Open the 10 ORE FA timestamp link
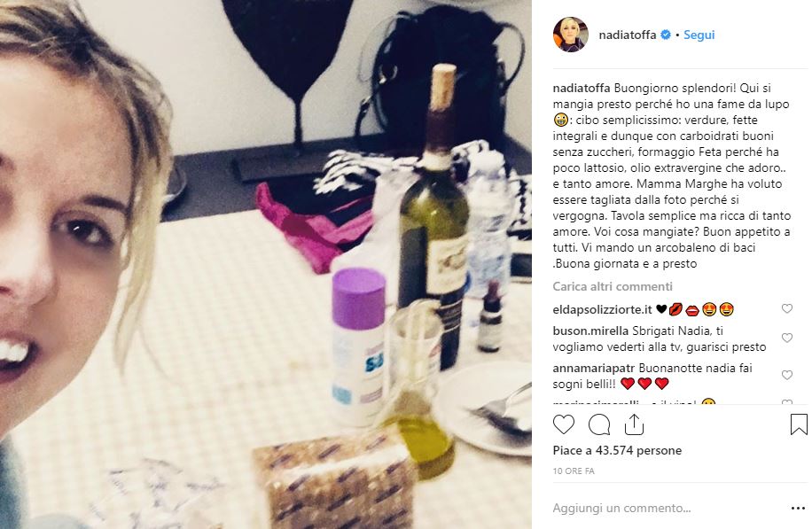This screenshot has height=529, width=812. (574, 471)
